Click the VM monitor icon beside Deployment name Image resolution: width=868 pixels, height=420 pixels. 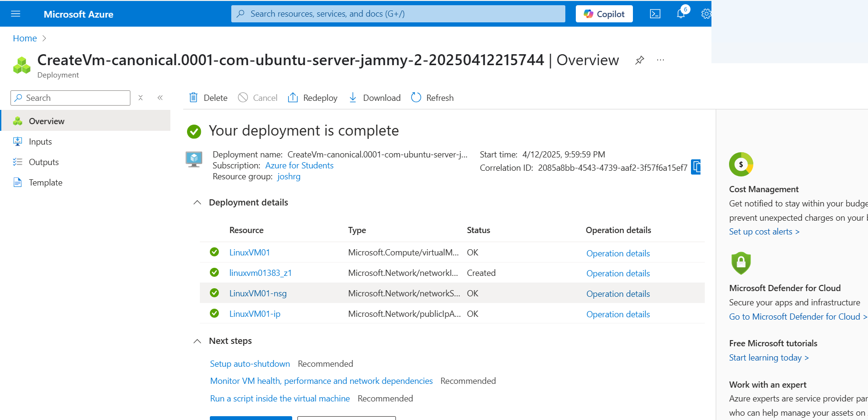point(194,159)
